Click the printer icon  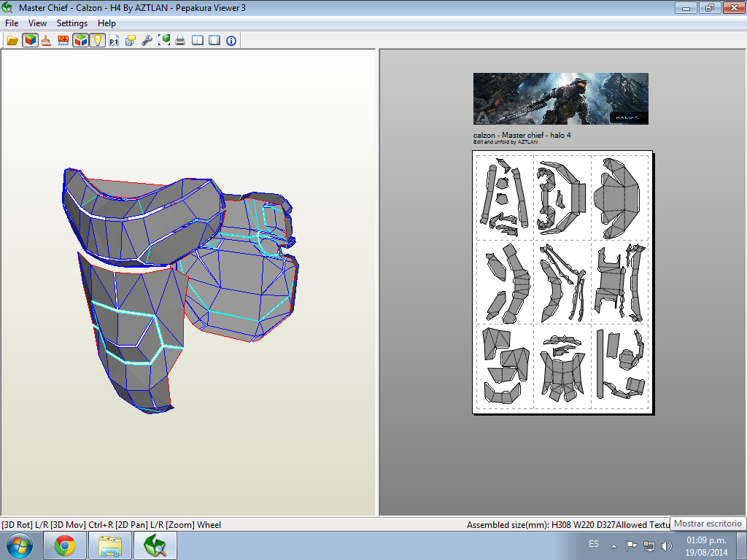tap(180, 41)
